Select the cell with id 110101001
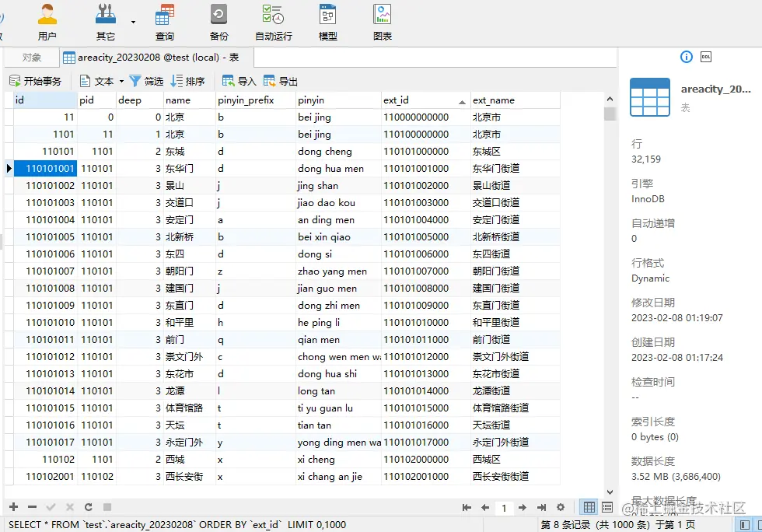Screen dimensions: 762x532 pyautogui.click(x=45, y=168)
